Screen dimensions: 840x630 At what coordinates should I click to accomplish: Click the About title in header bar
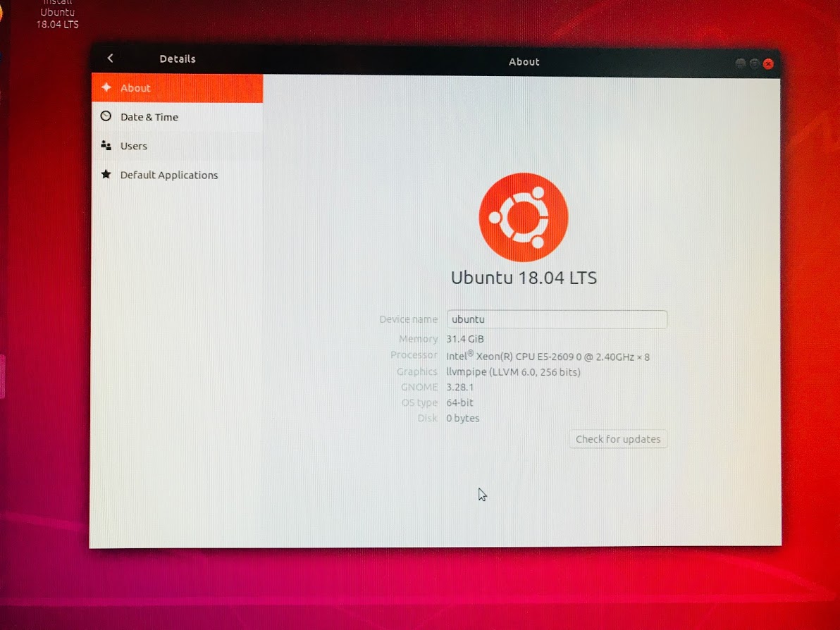click(x=524, y=61)
